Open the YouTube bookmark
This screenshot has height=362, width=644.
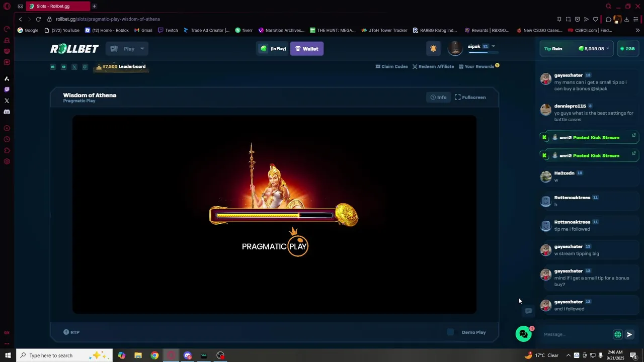coord(62,30)
